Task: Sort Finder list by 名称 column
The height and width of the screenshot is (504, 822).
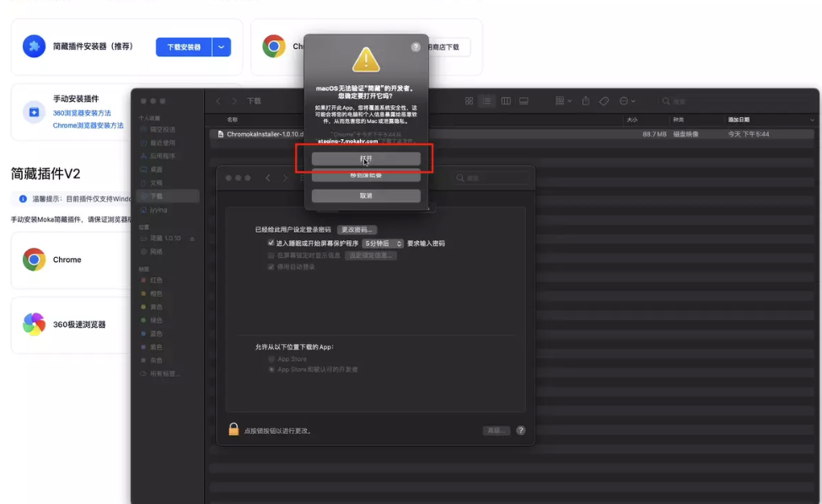Action: pyautogui.click(x=232, y=120)
